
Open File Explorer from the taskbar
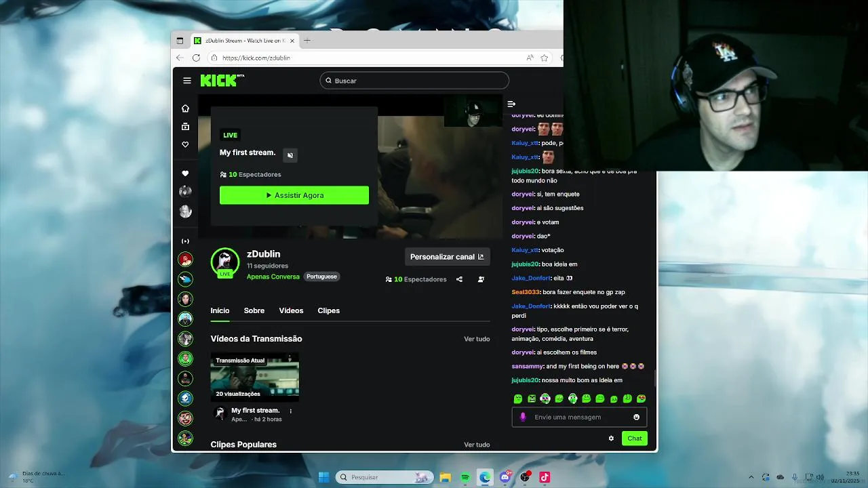446,477
